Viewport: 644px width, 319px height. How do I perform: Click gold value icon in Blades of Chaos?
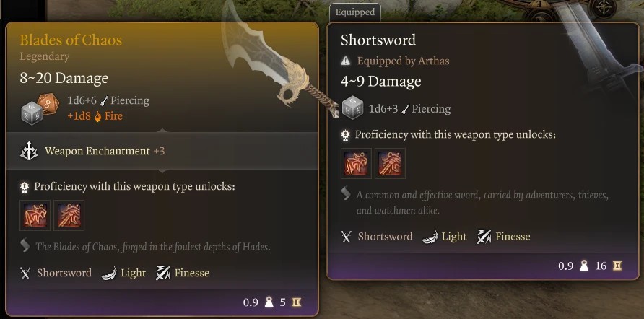click(296, 302)
